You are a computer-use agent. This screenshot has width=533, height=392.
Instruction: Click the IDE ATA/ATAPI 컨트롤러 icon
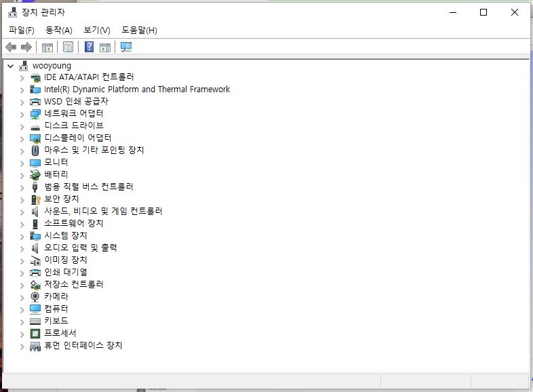(x=35, y=78)
